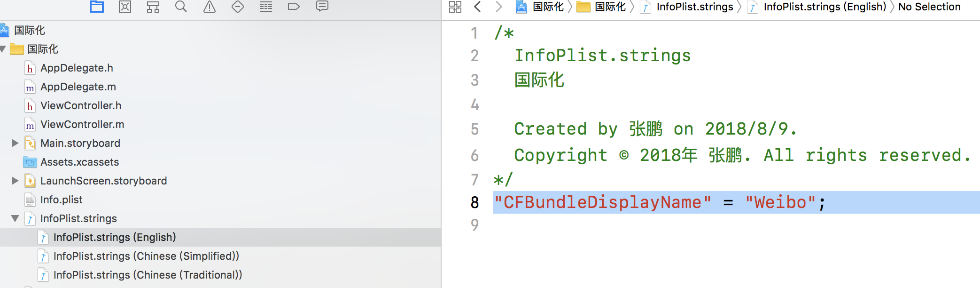980x288 pixels.
Task: Click the 国际化 comment on line 3
Action: pyautogui.click(x=539, y=80)
